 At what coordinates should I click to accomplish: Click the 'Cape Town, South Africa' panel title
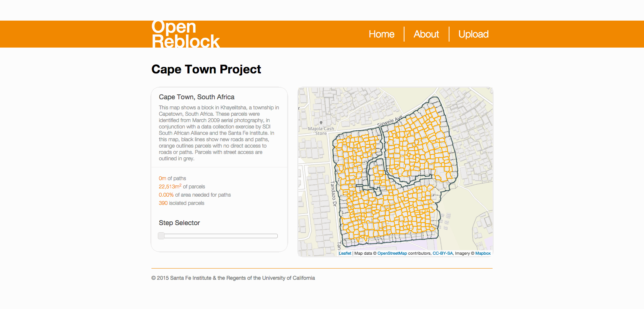click(x=196, y=97)
